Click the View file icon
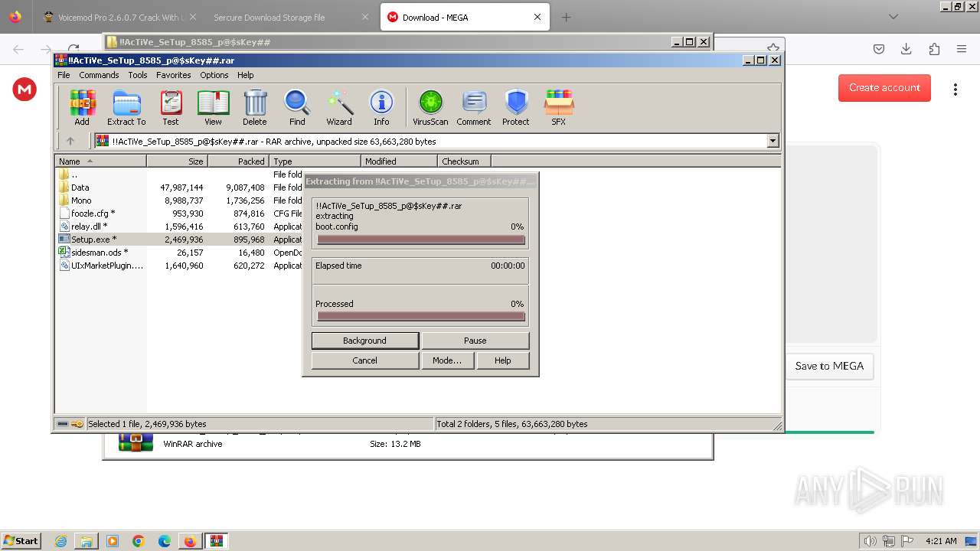 (213, 107)
